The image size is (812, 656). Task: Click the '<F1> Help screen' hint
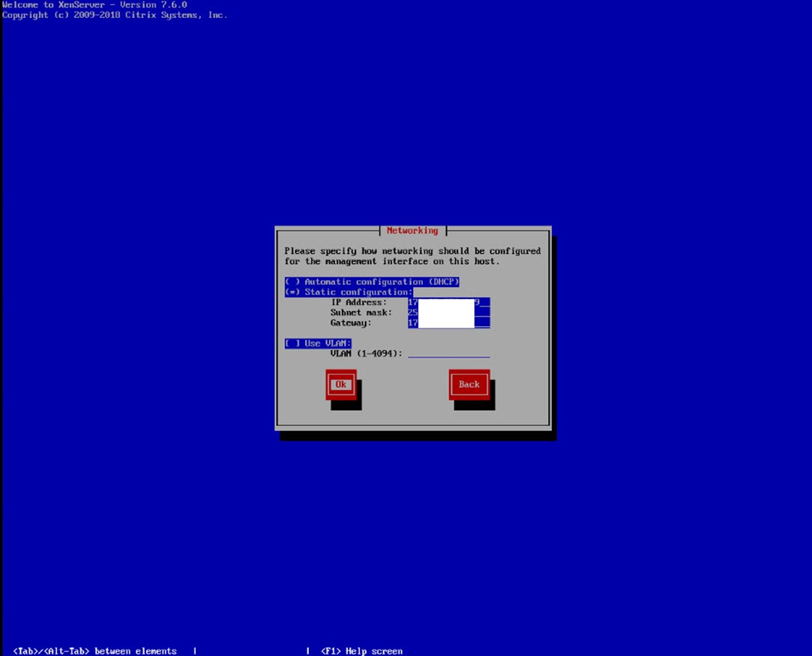(x=361, y=651)
